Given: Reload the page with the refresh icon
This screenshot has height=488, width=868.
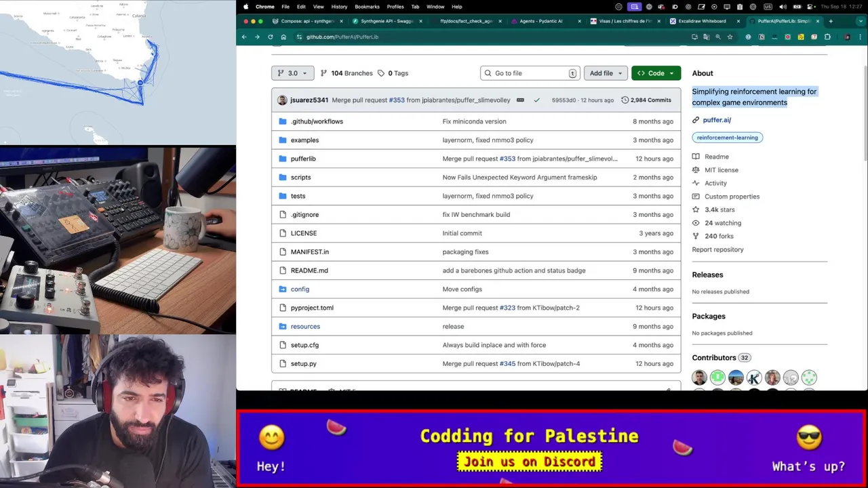Looking at the screenshot, I should pos(270,37).
